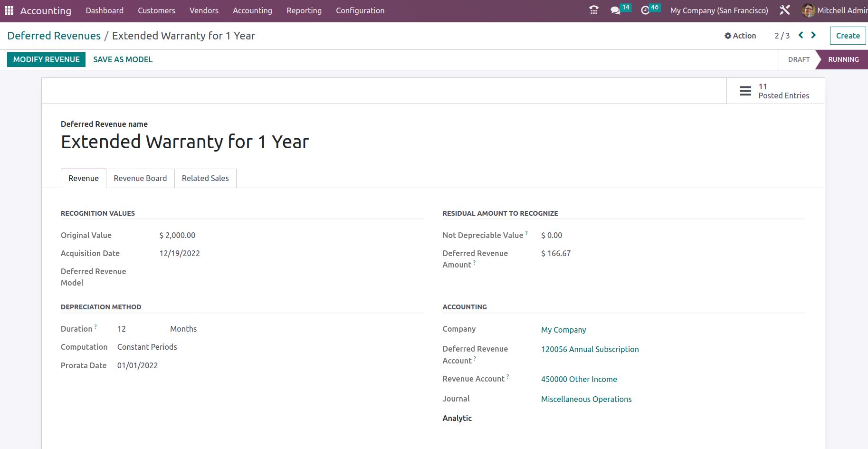Click the Create button
868x449 pixels.
(848, 36)
